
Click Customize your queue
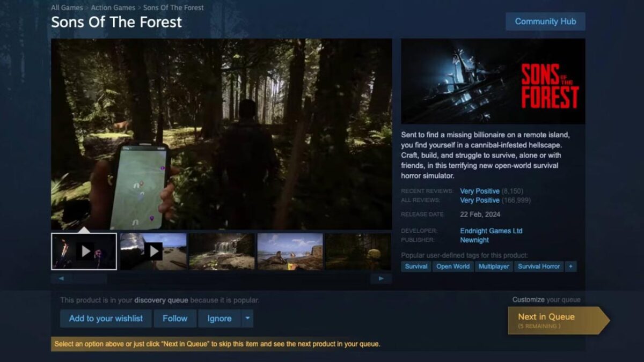click(546, 300)
